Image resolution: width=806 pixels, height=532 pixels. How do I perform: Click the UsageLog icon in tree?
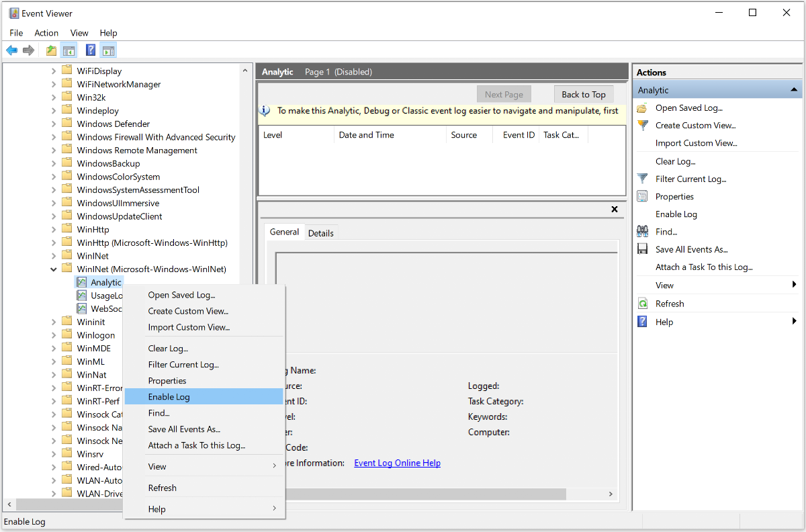tap(81, 296)
